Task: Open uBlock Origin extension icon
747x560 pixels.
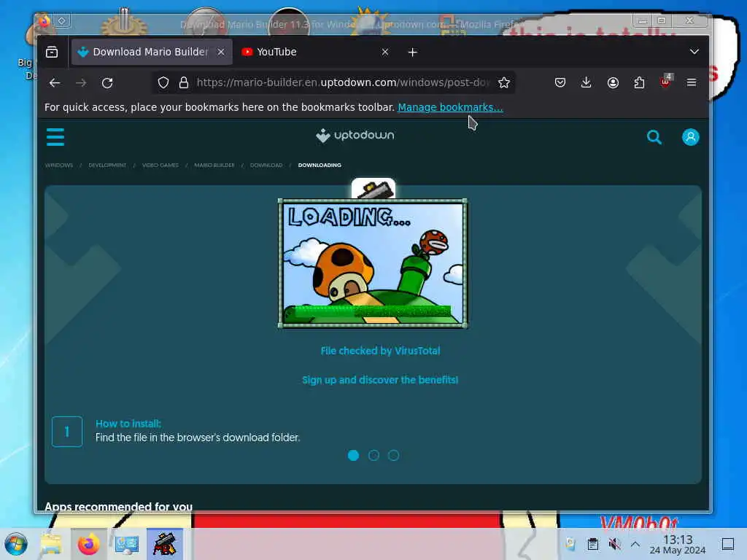Action: click(x=666, y=82)
